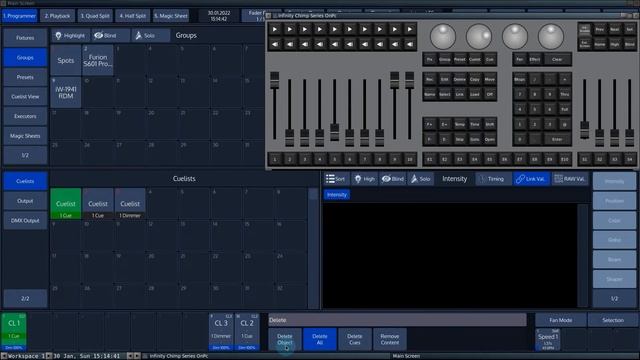Viewport: 640px width, 360px height.
Task: Select the Furion S601 Pro group
Action: [x=98, y=60]
